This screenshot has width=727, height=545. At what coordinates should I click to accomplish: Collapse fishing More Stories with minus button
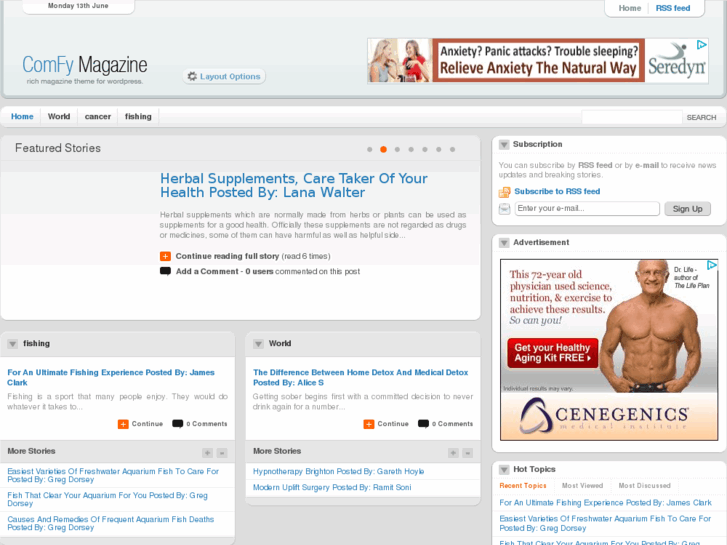[222, 453]
